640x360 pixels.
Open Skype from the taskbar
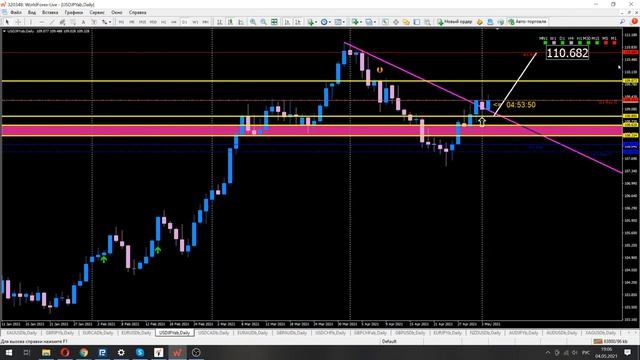pos(140,352)
